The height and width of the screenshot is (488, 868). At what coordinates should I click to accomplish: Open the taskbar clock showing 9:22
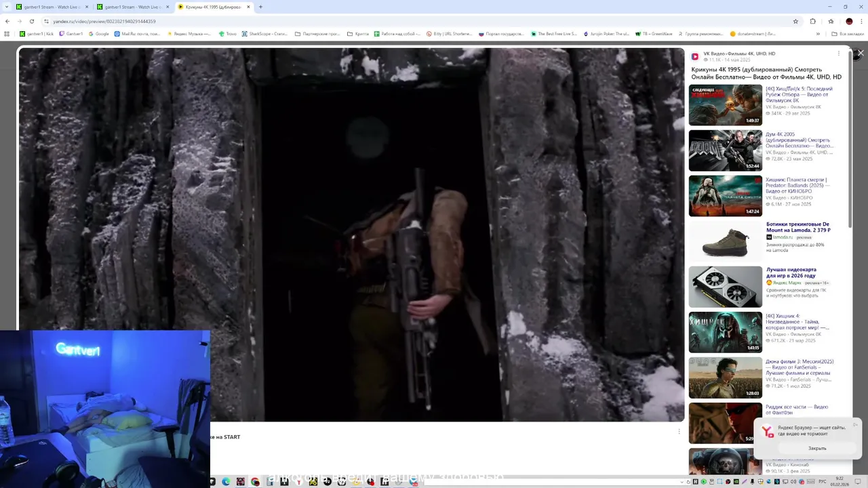tap(841, 482)
